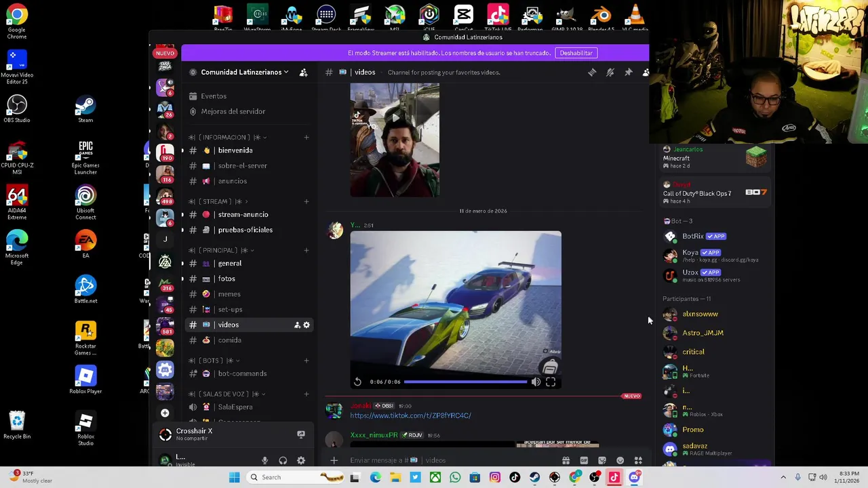Image resolution: width=868 pixels, height=488 pixels.
Task: Open apps launcher icon in message bar
Action: click(638, 461)
